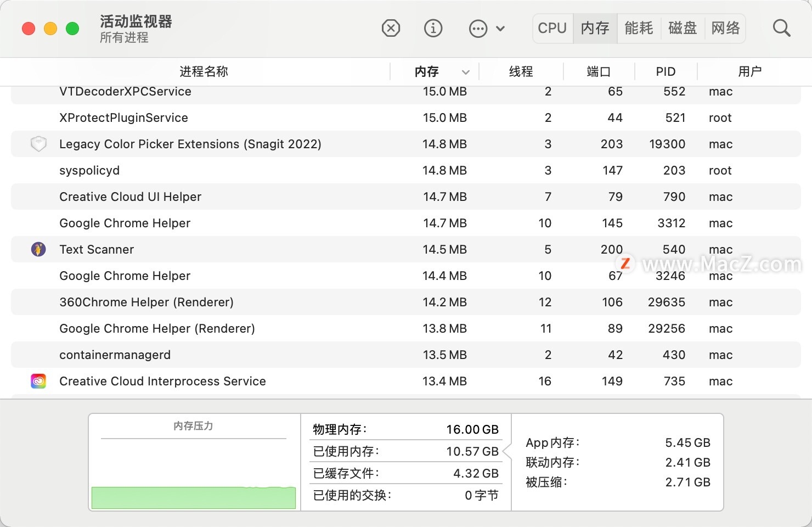Click root user of syspolicyd row
The height and width of the screenshot is (527, 812).
[x=720, y=170]
